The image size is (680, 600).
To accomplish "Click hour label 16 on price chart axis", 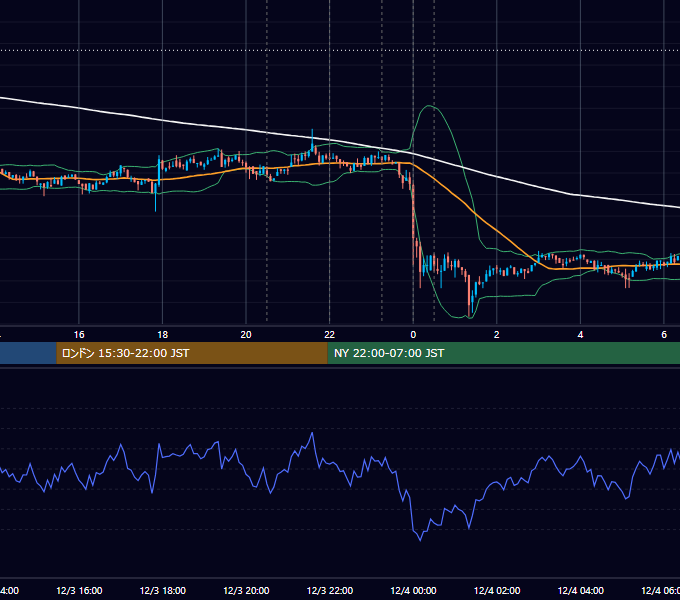I will 79,335.
